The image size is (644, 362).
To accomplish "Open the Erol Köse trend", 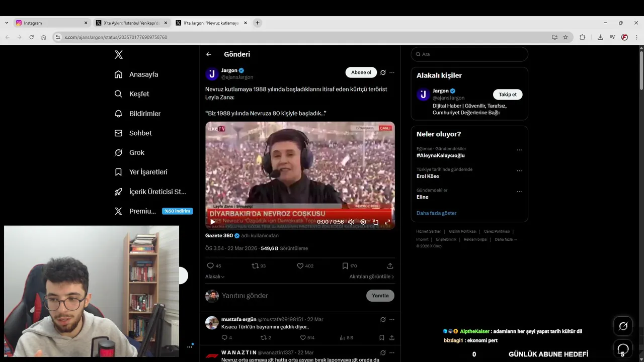I will click(428, 176).
